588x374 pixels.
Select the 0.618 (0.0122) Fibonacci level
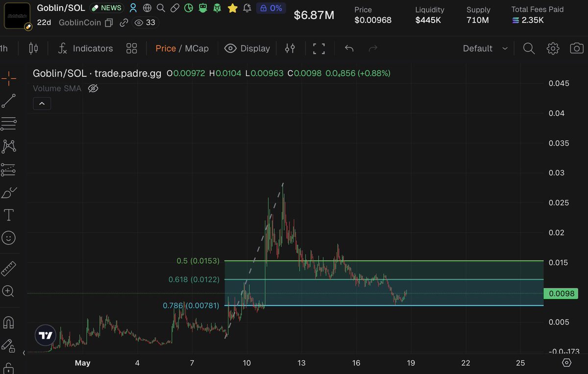click(194, 279)
